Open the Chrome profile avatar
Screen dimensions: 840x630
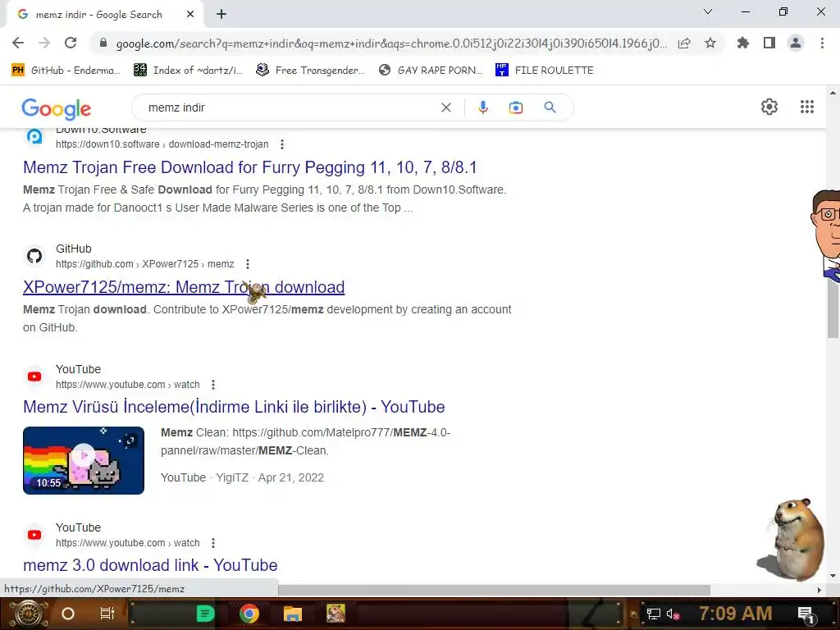(x=796, y=43)
